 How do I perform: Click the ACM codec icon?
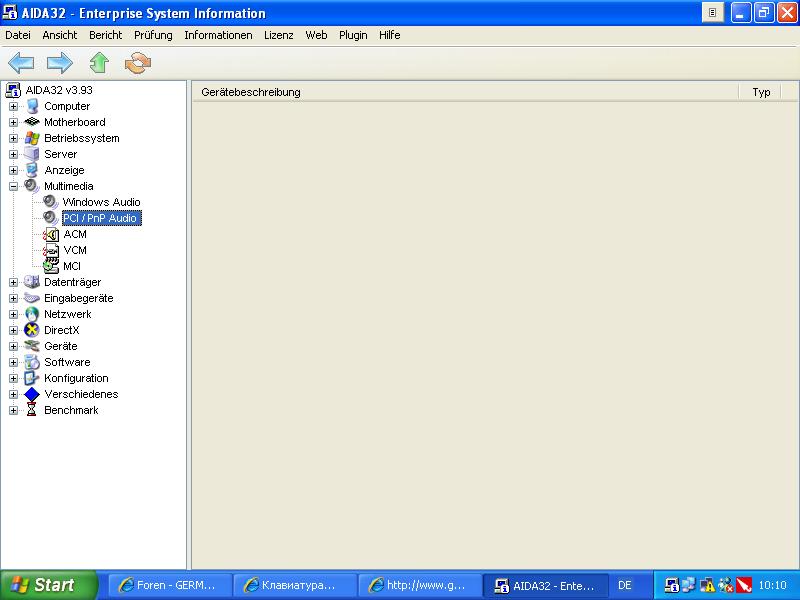(x=51, y=234)
